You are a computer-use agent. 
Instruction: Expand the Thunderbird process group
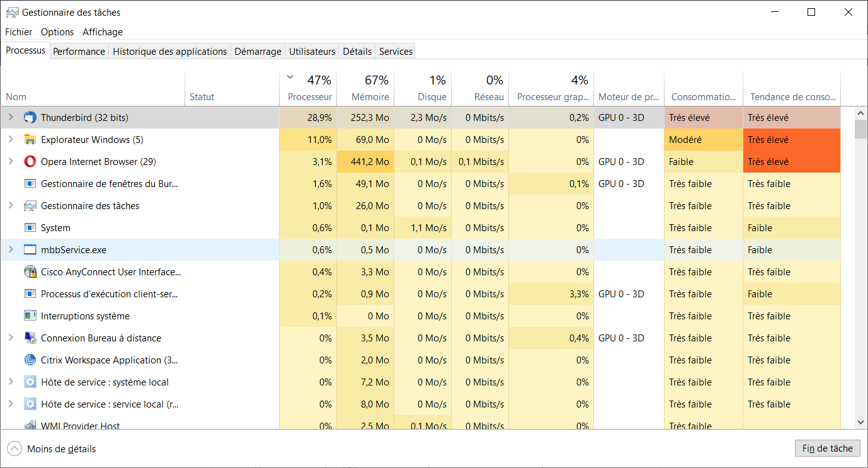10,118
